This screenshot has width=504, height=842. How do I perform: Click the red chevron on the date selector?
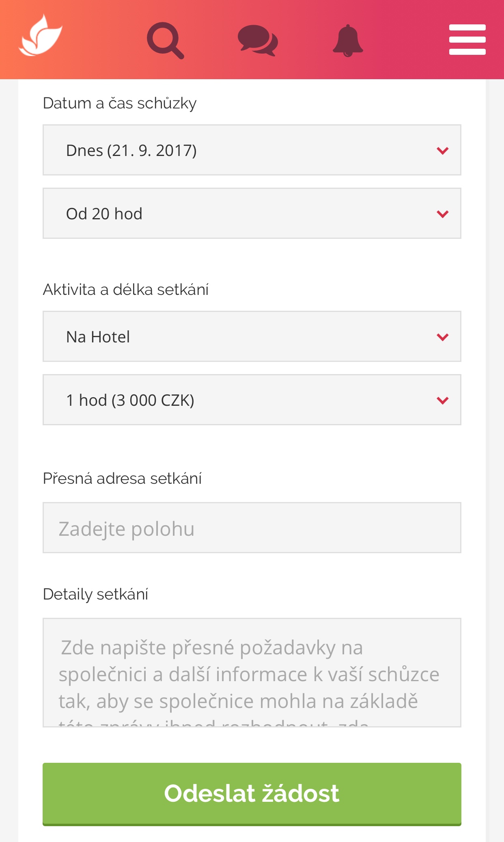pyautogui.click(x=442, y=151)
